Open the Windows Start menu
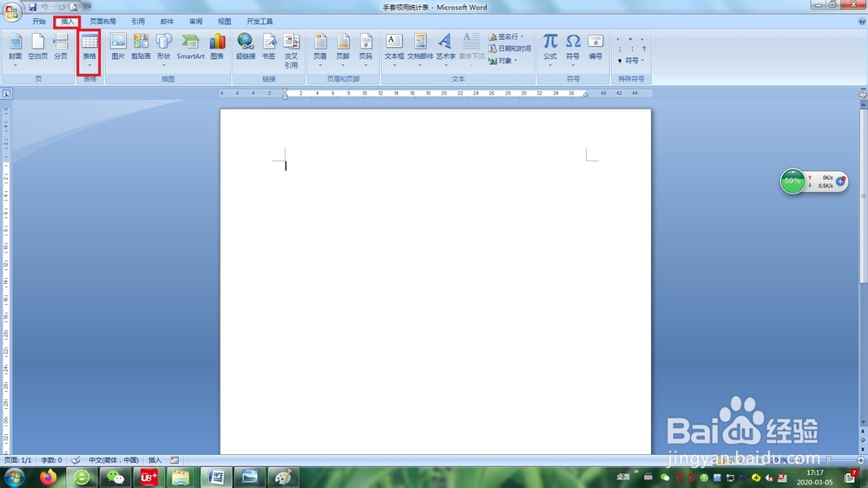Screen dimensions: 868x488 click(15, 477)
